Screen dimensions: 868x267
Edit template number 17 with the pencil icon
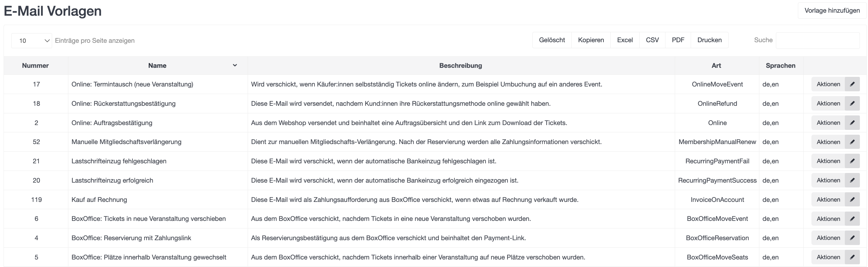852,84
